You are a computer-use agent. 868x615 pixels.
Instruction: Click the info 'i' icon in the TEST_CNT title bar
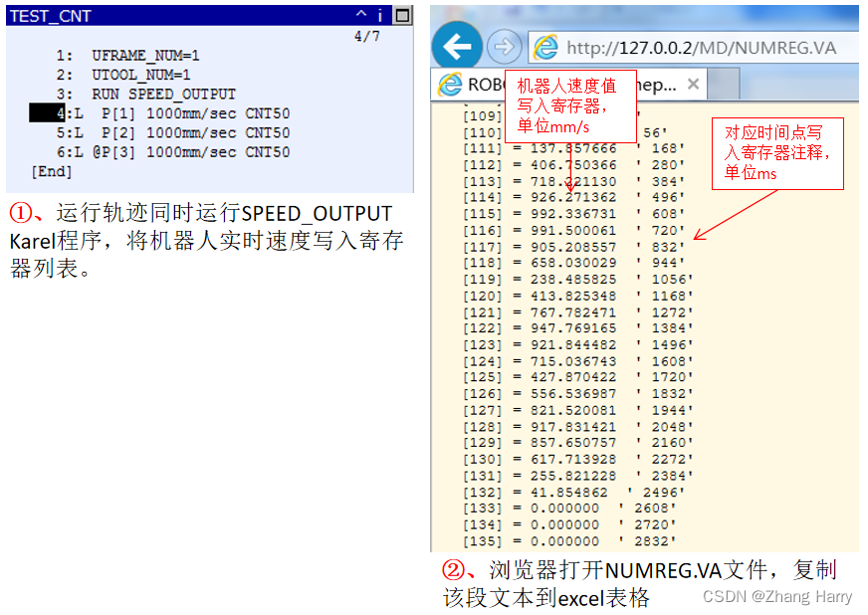click(x=380, y=16)
